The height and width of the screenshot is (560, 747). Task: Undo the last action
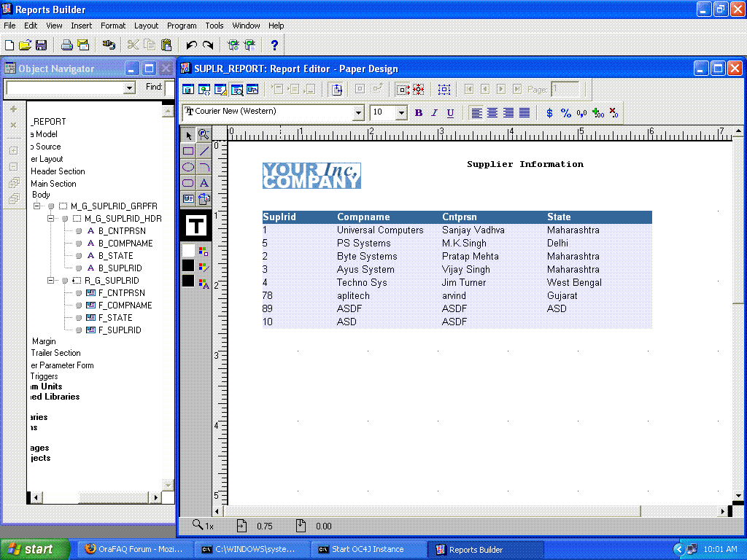(192, 45)
